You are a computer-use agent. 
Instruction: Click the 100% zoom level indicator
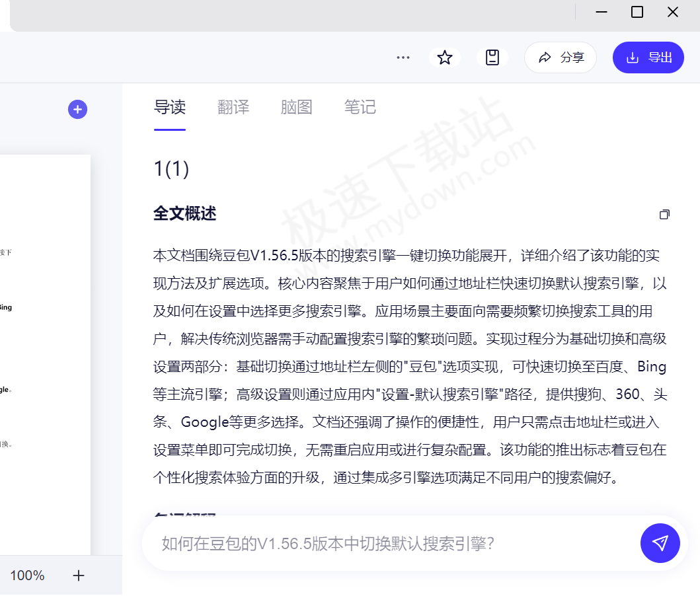click(x=26, y=576)
